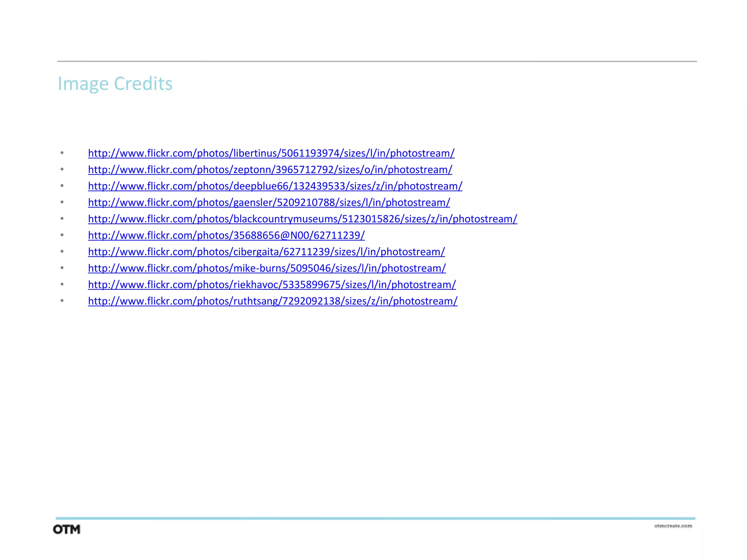Screen dimensions: 747x560
Task: Open the blackcountrymuseums Flickr link
Action: 302,219
